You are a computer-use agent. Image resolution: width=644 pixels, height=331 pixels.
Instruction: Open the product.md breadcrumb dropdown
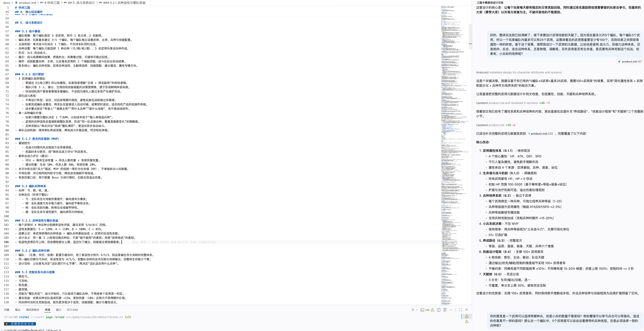pos(27,3)
